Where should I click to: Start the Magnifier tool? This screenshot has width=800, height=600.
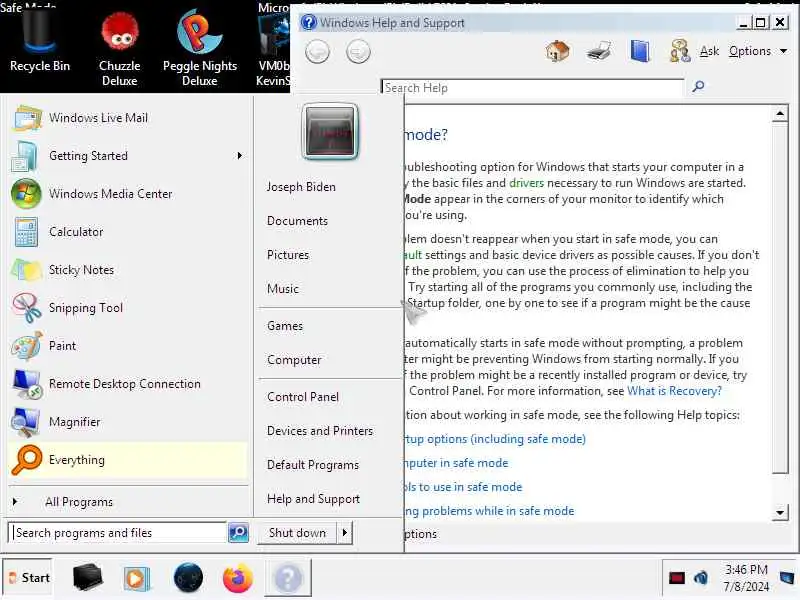(128, 422)
